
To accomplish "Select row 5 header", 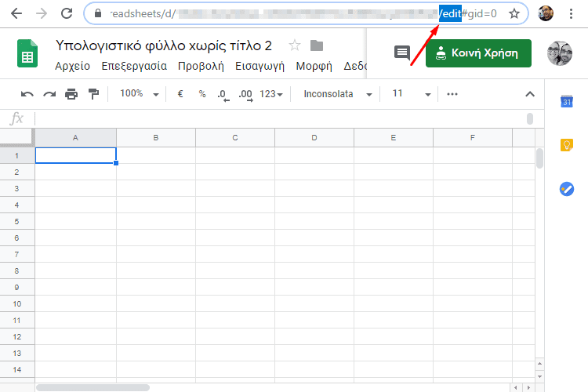I will click(x=17, y=221).
